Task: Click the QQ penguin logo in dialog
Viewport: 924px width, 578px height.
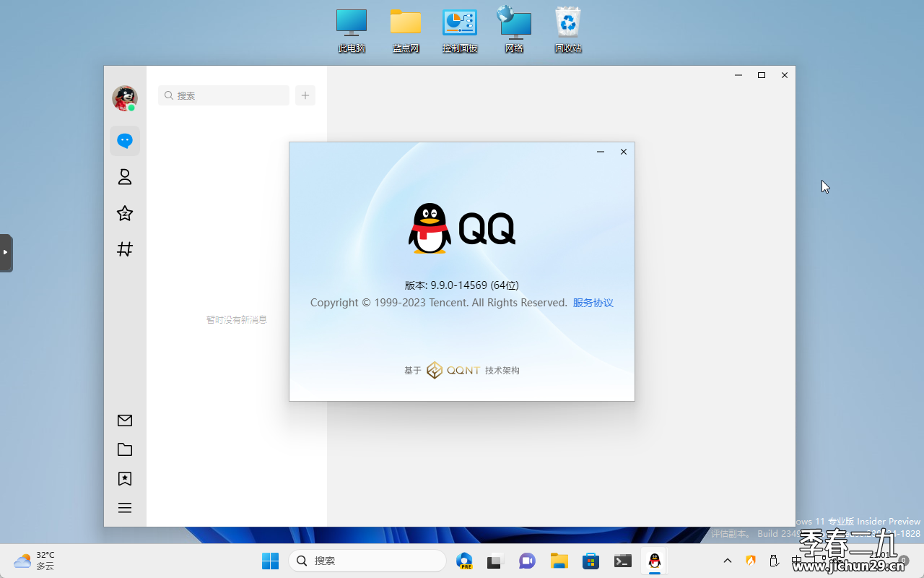Action: pos(430,228)
